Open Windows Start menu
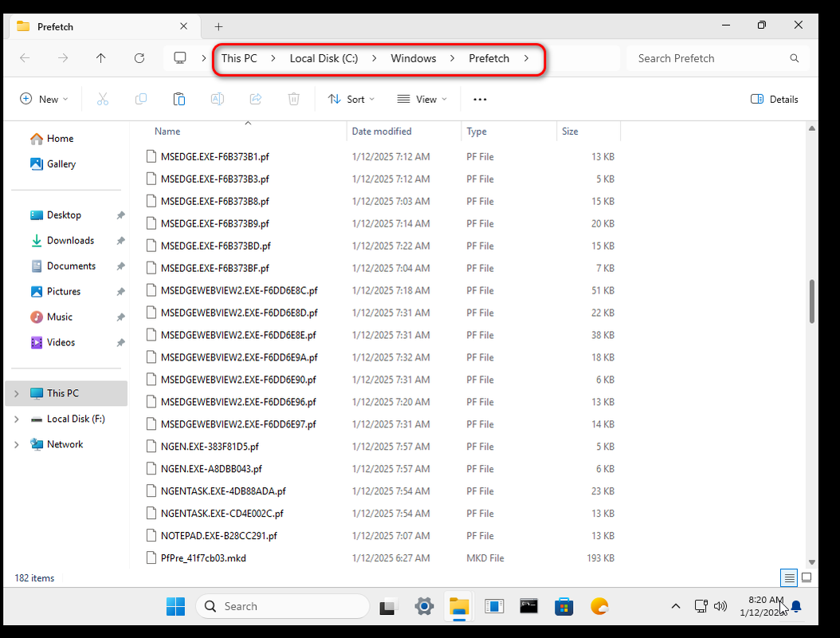 coord(175,606)
